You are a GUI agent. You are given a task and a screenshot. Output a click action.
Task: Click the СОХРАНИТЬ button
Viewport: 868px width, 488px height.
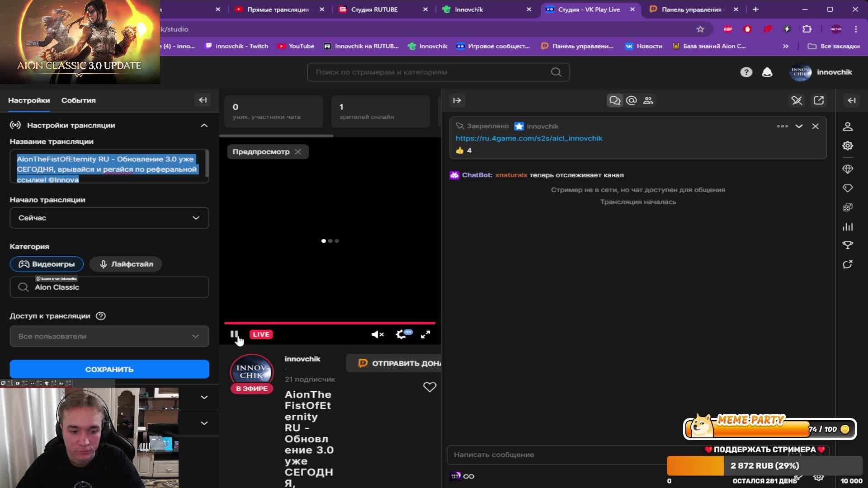pyautogui.click(x=109, y=369)
